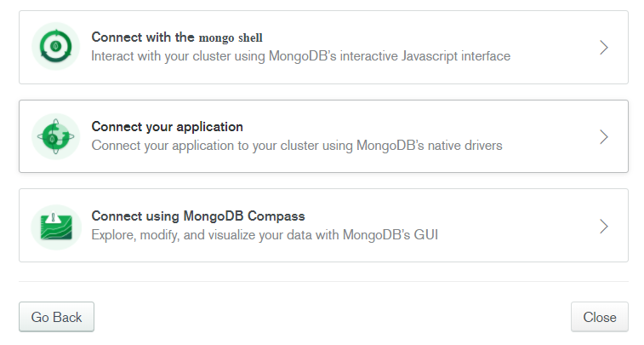Select the 'Connect with the mongo shell' heading
This screenshot has width=644, height=345.
(177, 37)
